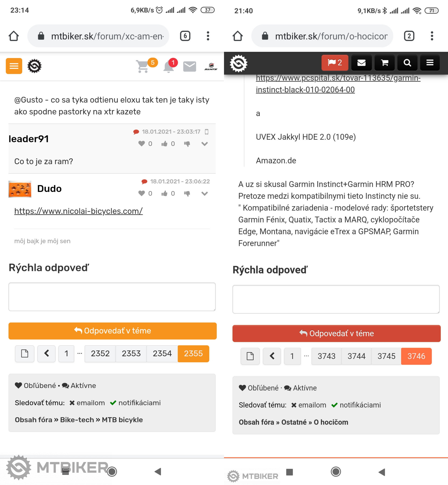Expand options chevron on Dudo's post
Screen dimensions: 448x485
coord(204,193)
